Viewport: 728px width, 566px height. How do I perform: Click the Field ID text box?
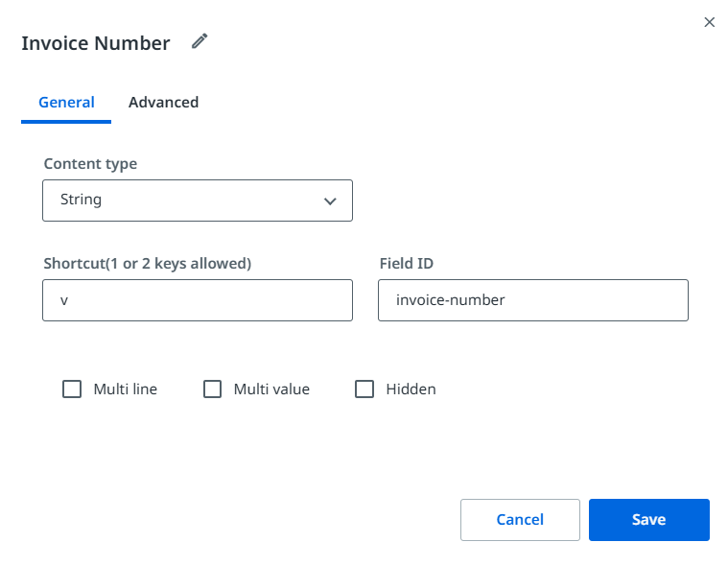tap(532, 300)
